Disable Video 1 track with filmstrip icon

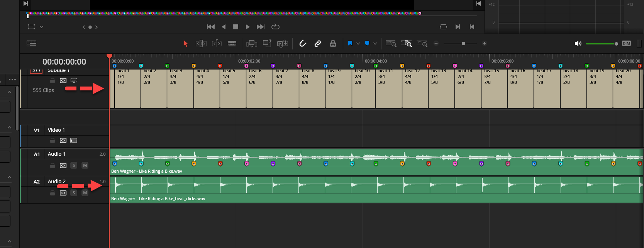74,140
